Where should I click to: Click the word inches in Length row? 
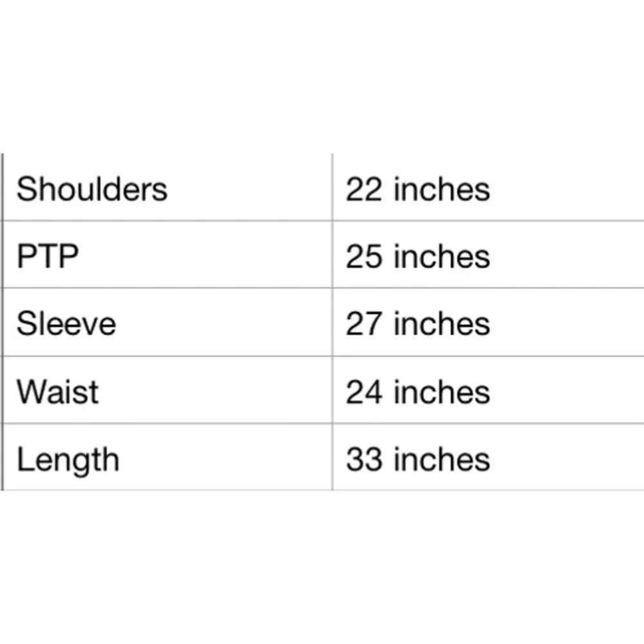[442, 459]
